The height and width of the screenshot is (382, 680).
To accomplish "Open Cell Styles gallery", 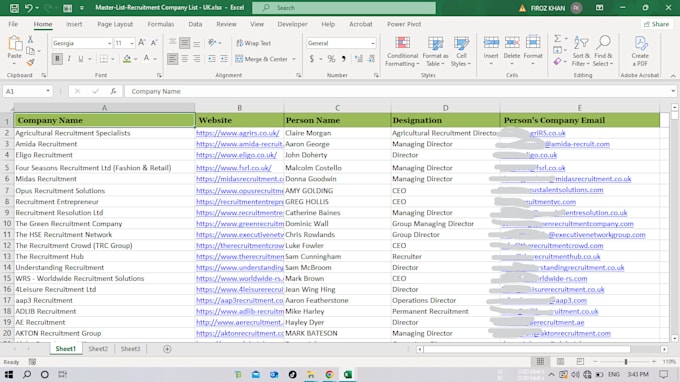I will [x=461, y=52].
